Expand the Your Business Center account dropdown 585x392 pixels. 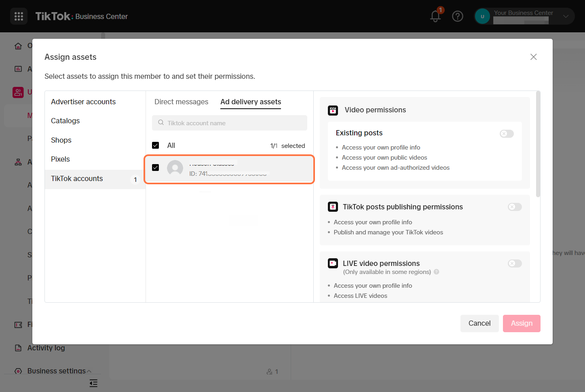tap(566, 17)
